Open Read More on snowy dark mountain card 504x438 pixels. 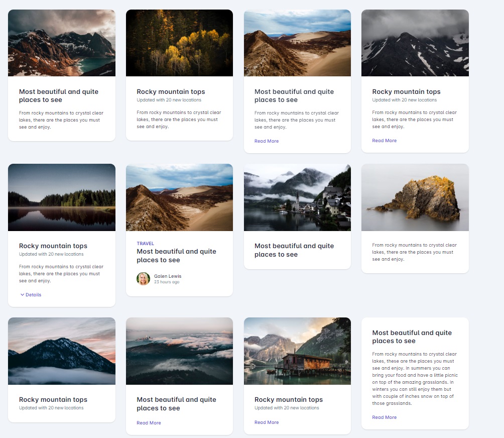tap(384, 141)
